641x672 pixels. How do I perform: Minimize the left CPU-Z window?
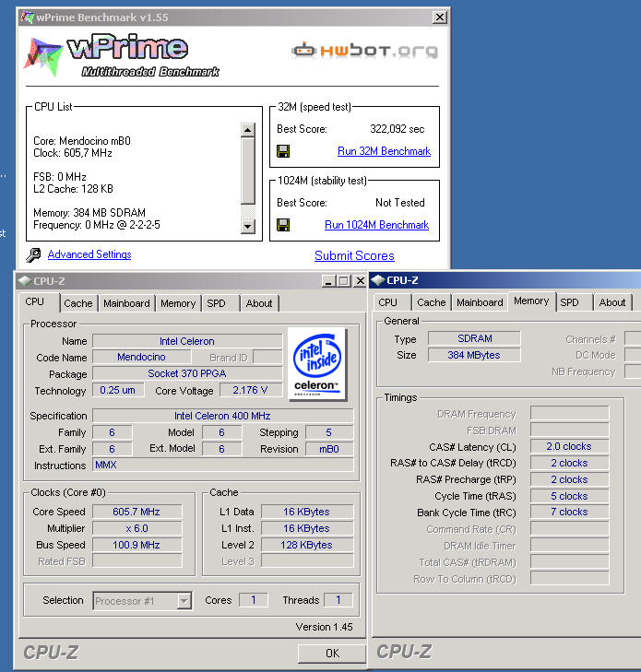pos(328,281)
